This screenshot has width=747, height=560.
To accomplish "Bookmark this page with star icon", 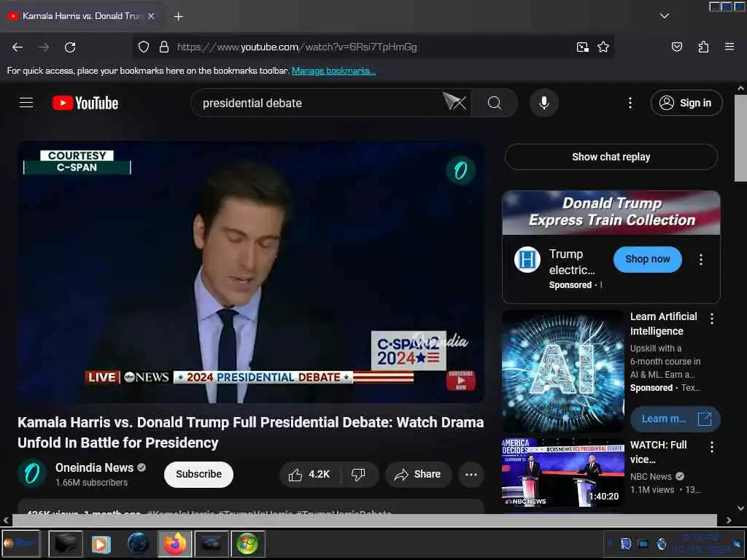I will tap(603, 47).
